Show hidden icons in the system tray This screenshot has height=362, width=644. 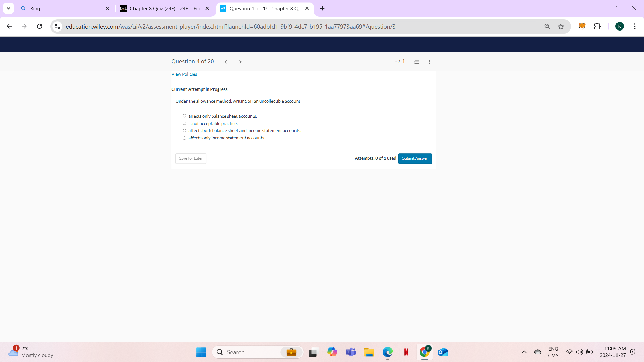524,352
